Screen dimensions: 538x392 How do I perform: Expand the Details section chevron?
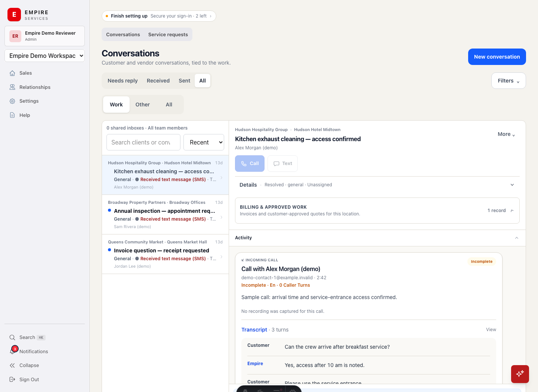[x=512, y=185]
